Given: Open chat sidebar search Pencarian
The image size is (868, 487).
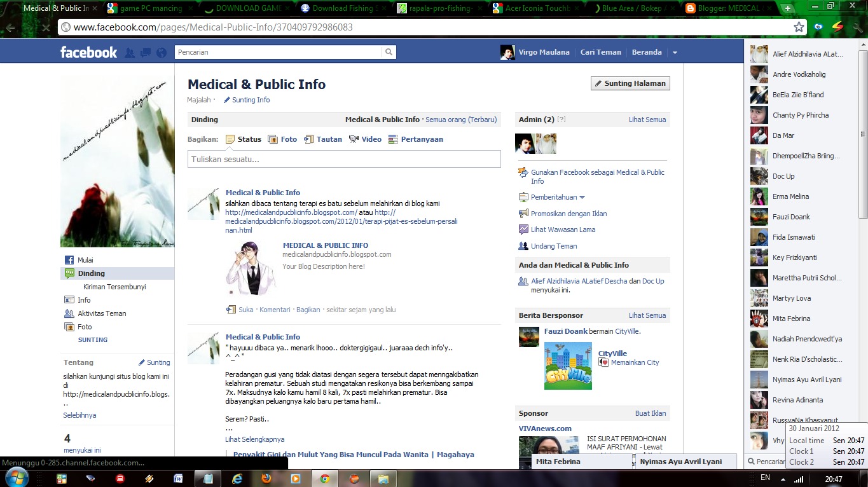Looking at the screenshot, I should click(x=766, y=462).
